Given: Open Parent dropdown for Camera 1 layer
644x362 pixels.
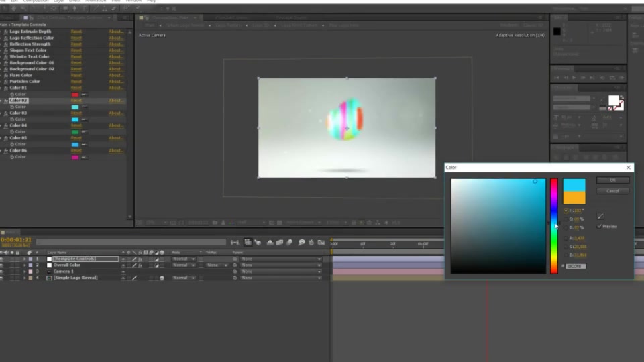Looking at the screenshot, I should [280, 271].
